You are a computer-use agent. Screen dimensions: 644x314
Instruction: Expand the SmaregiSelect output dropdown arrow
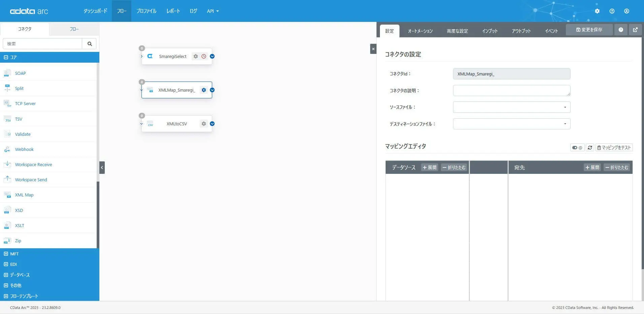[212, 56]
